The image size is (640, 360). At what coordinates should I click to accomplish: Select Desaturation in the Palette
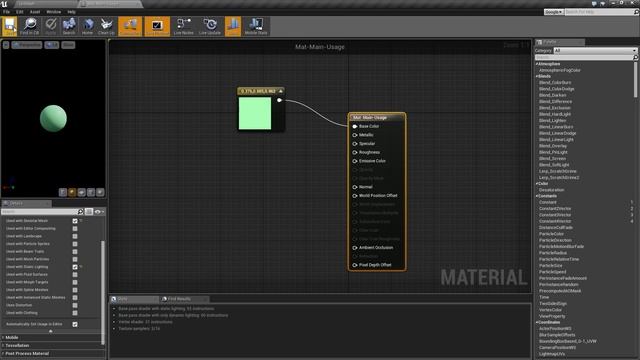551,190
